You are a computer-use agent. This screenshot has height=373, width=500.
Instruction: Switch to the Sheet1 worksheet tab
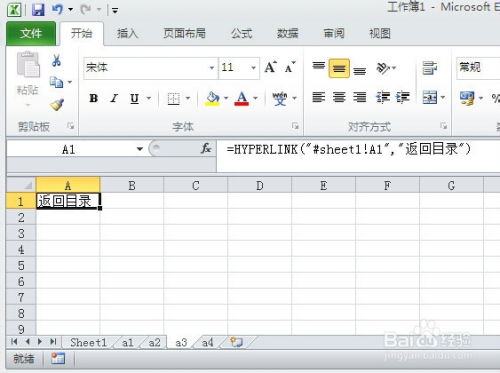(88, 342)
